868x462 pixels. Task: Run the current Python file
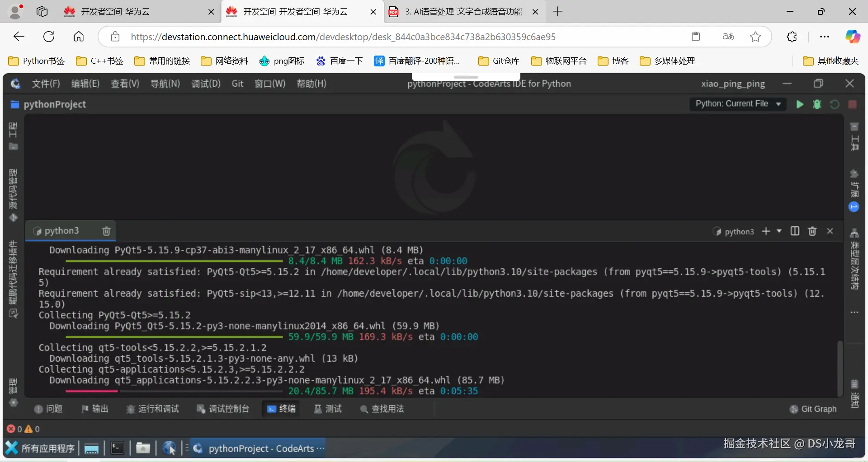[x=799, y=104]
